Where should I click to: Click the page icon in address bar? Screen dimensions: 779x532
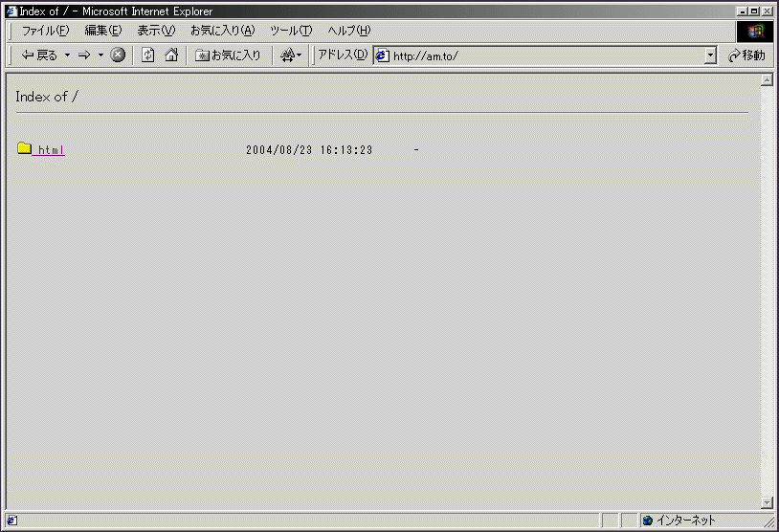(382, 55)
